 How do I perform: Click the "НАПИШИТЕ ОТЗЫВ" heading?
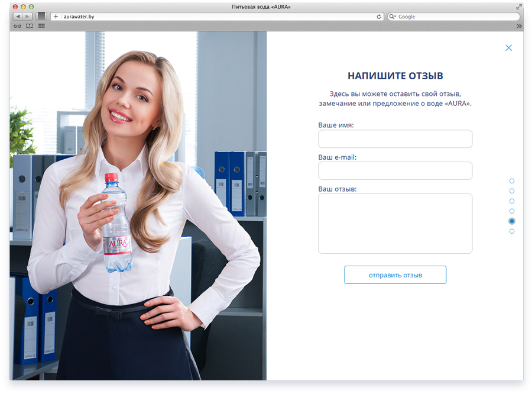(395, 76)
